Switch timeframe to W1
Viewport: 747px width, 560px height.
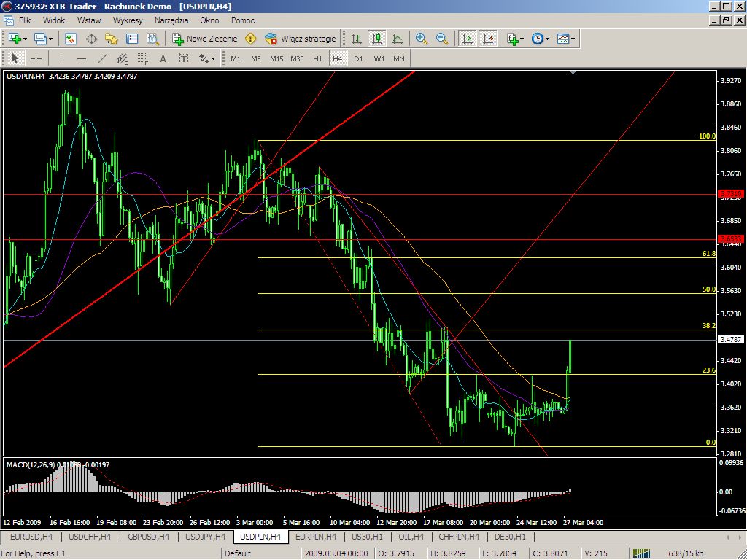coord(379,58)
